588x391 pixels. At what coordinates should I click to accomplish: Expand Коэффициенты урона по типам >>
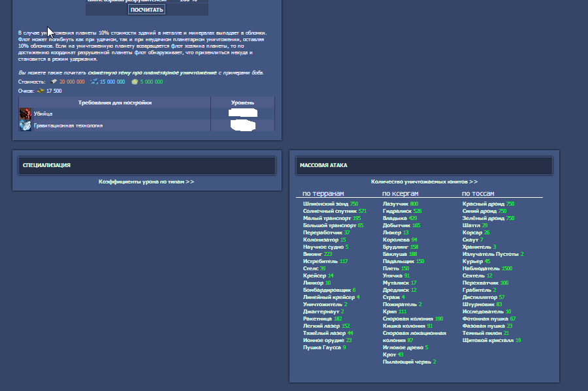tap(146, 181)
